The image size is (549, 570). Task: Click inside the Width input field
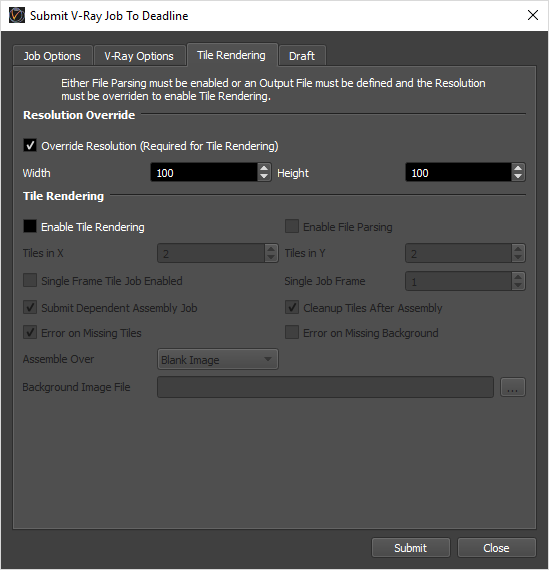[204, 172]
